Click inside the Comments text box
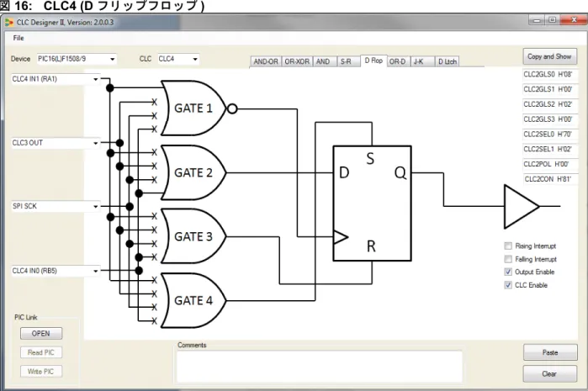Screen dimensions: 588x391 (320, 367)
